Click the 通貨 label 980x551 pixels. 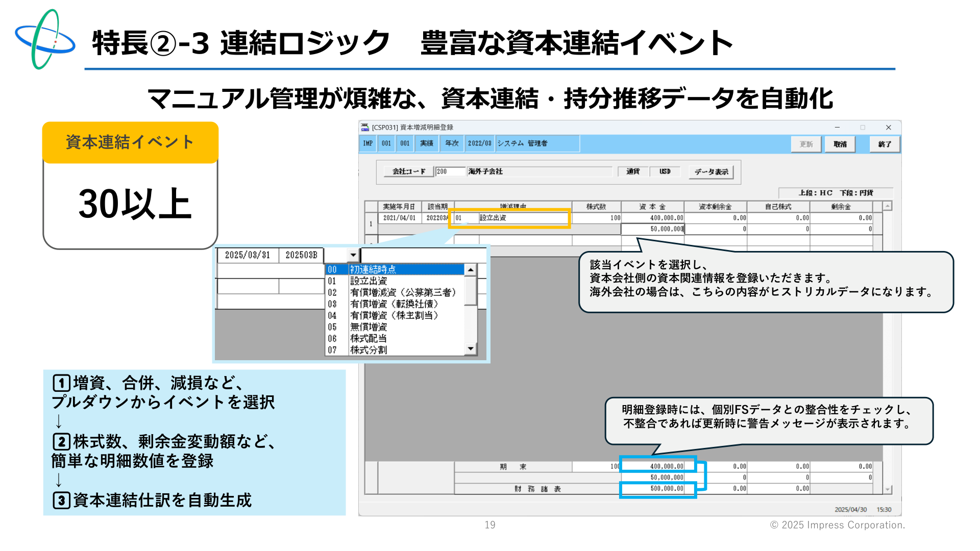pos(633,171)
